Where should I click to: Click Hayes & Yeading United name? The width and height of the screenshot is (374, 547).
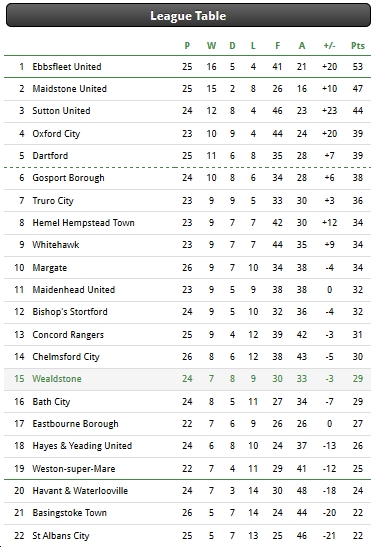tap(82, 446)
